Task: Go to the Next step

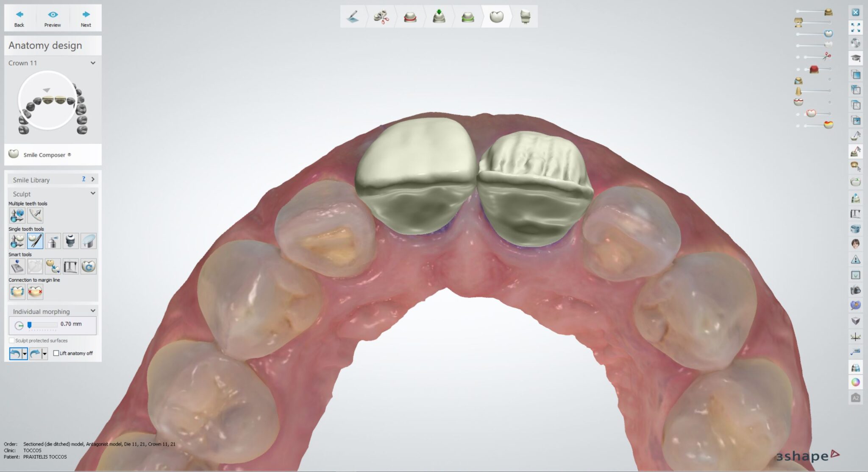Action: (86, 19)
